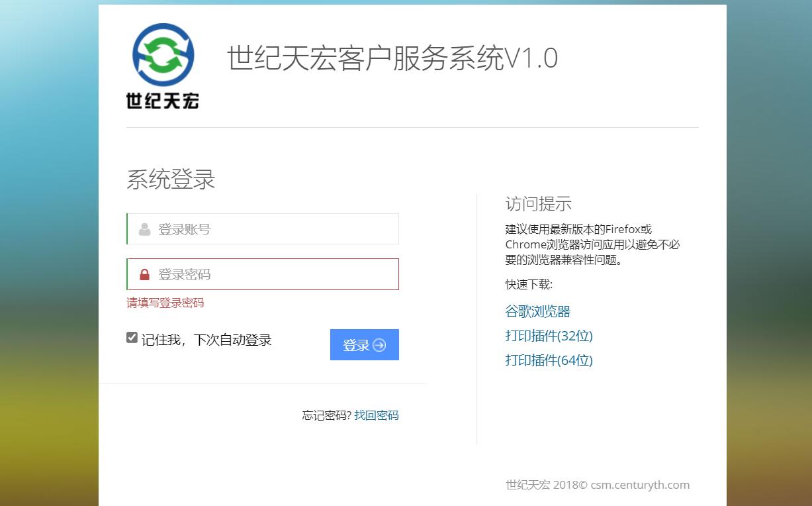
Task: Click the 请填写登录密码 error message
Action: point(165,303)
